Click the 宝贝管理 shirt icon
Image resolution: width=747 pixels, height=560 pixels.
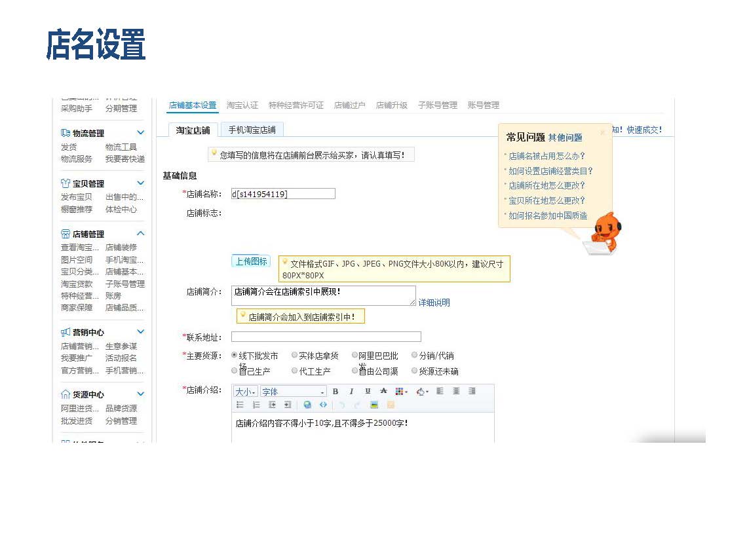[66, 183]
